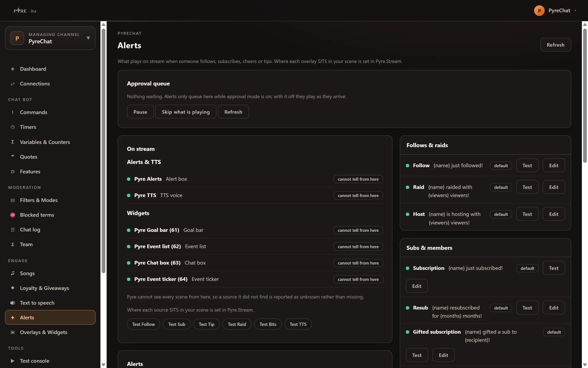Viewport: 588px width, 368px height.
Task: Click the Team person icon
Action: tap(13, 244)
